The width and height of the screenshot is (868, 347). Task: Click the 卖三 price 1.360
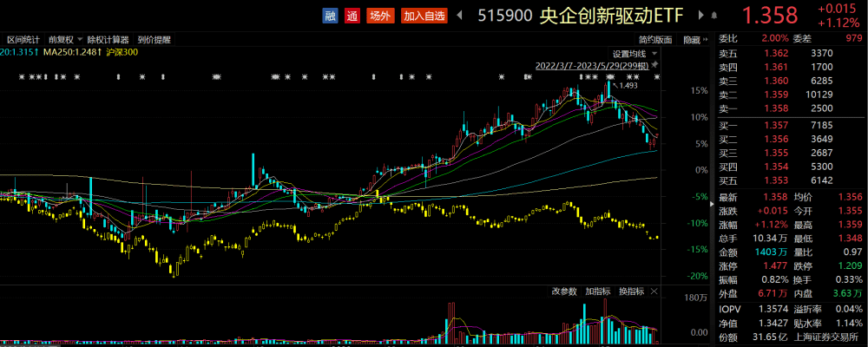click(775, 81)
